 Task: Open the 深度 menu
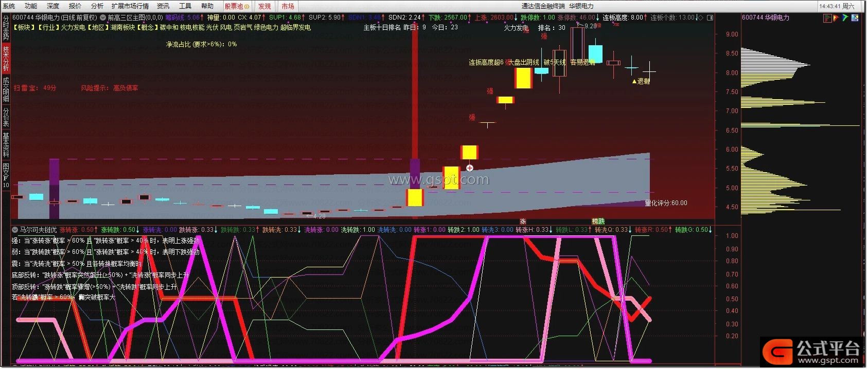[53, 6]
